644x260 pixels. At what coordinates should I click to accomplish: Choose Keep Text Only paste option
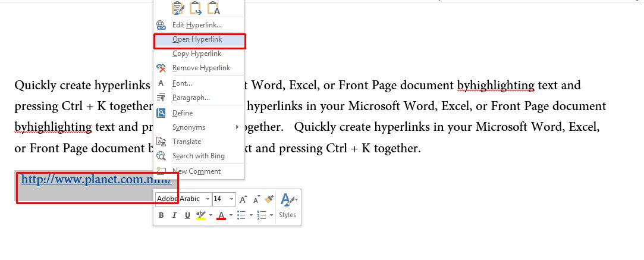coord(213,8)
